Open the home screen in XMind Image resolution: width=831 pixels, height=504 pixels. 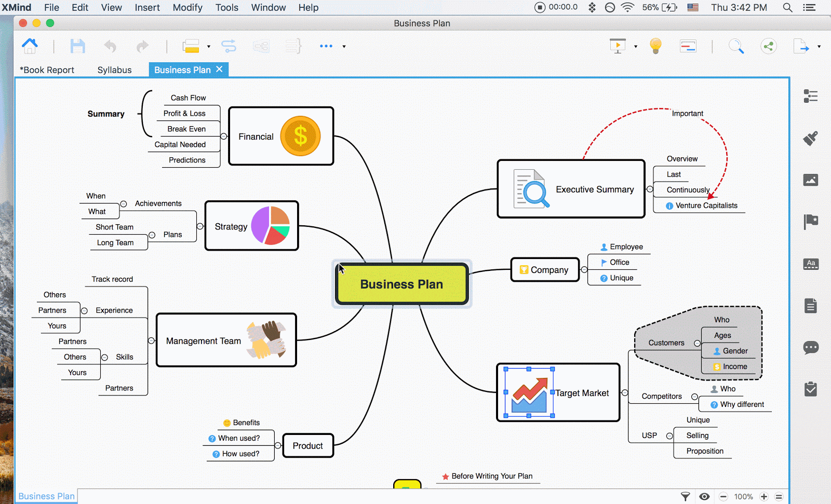[29, 46]
